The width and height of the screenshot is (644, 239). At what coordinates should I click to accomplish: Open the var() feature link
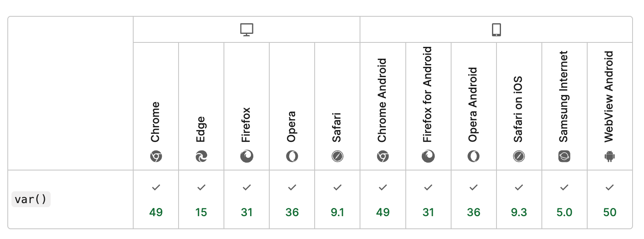31,199
